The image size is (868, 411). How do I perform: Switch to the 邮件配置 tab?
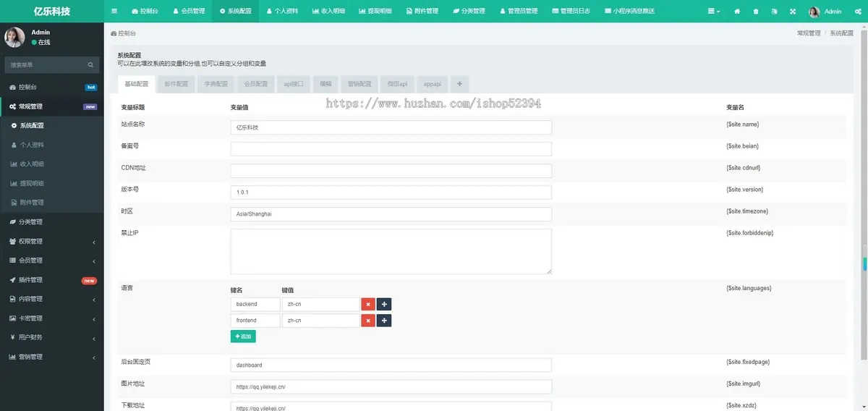(176, 84)
